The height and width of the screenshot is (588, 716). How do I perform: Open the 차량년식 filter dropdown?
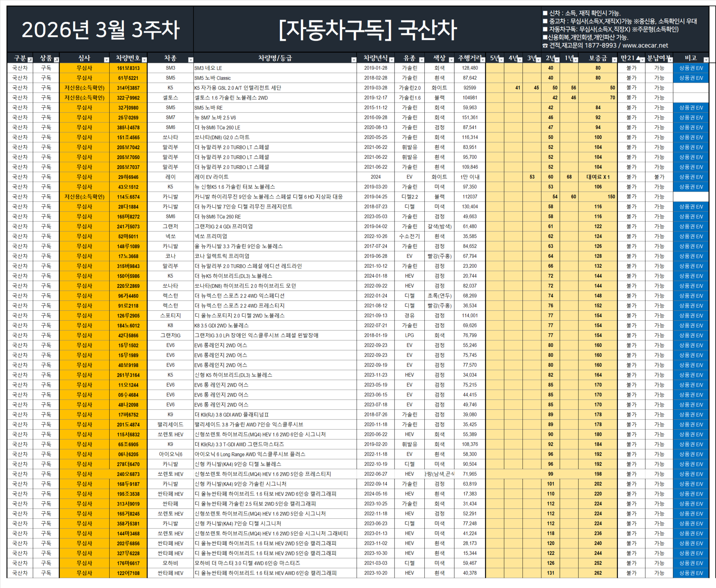pos(392,60)
